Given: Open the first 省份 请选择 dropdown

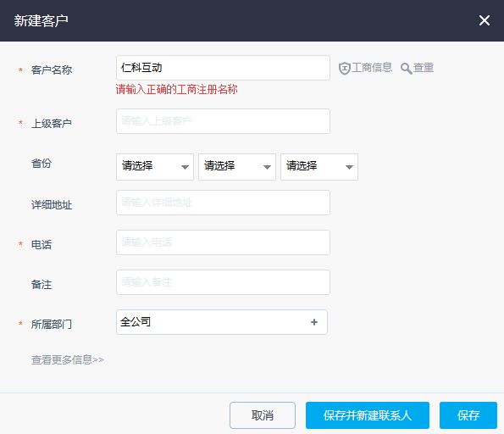Looking at the screenshot, I should (155, 167).
